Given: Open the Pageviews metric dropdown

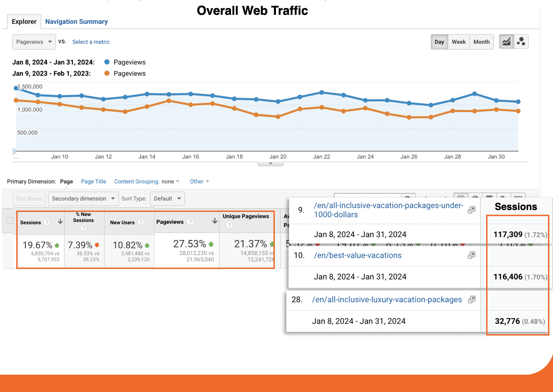Looking at the screenshot, I should pyautogui.click(x=34, y=42).
